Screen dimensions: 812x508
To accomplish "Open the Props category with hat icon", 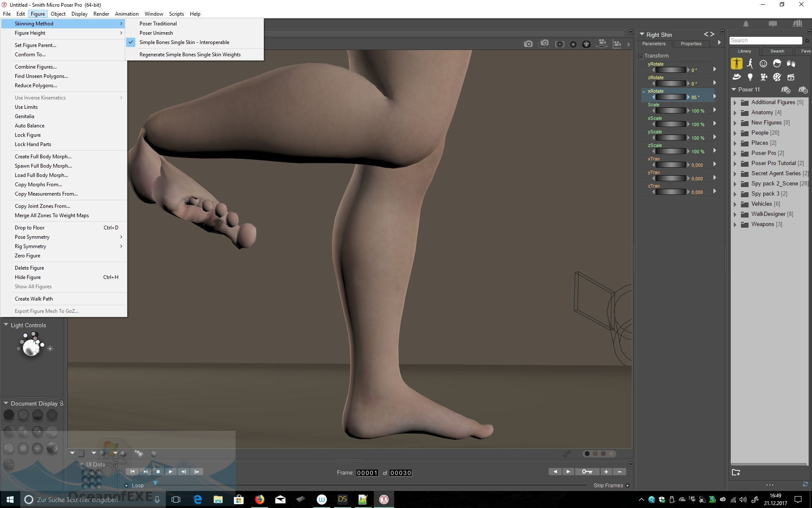I will point(736,77).
